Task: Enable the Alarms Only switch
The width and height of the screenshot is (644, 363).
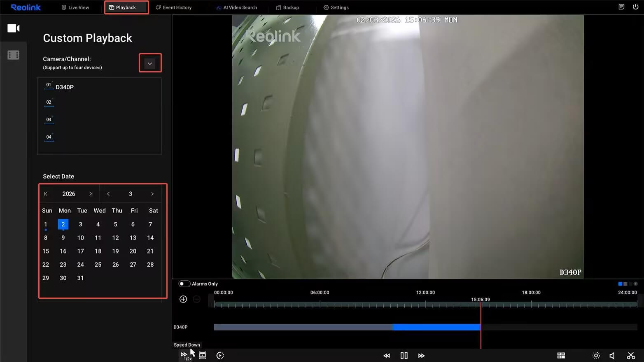Action: pos(185,284)
